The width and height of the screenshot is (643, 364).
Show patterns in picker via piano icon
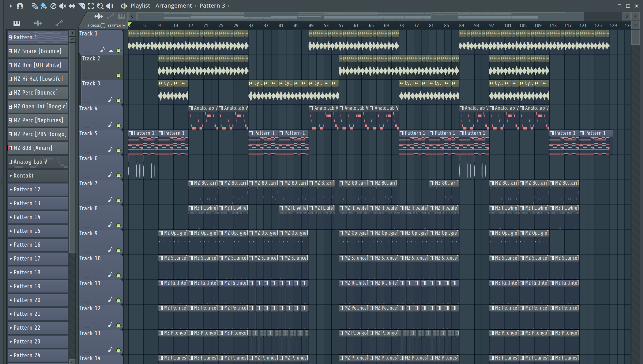click(17, 23)
